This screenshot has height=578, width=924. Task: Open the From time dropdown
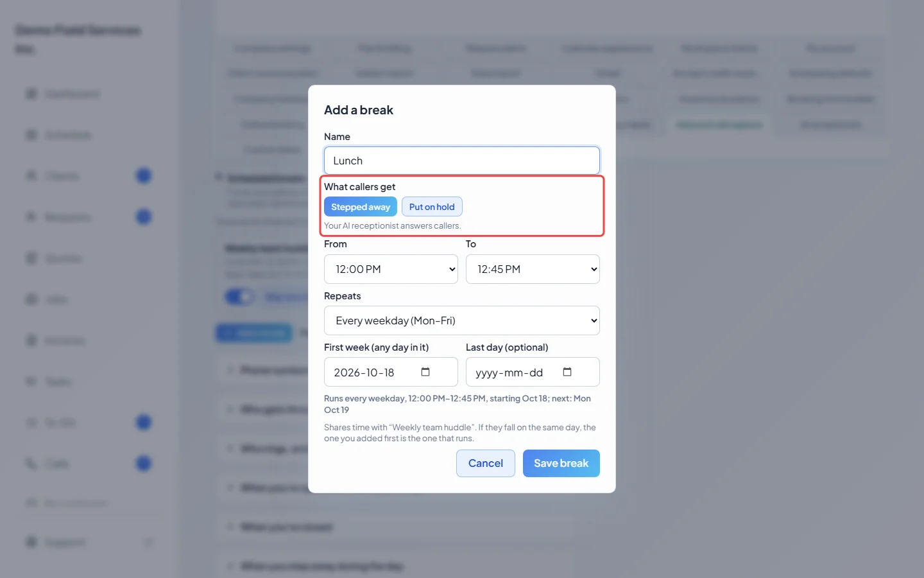point(391,269)
